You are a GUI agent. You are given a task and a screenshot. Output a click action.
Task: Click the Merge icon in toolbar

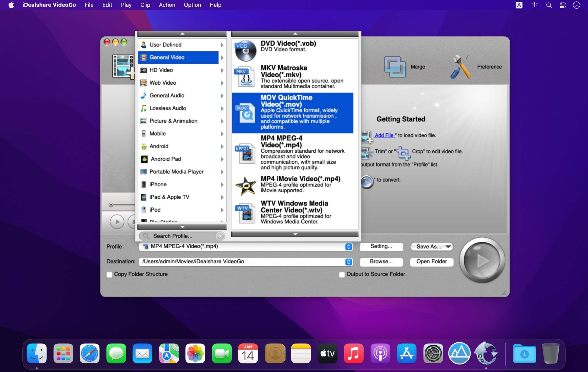tap(394, 66)
